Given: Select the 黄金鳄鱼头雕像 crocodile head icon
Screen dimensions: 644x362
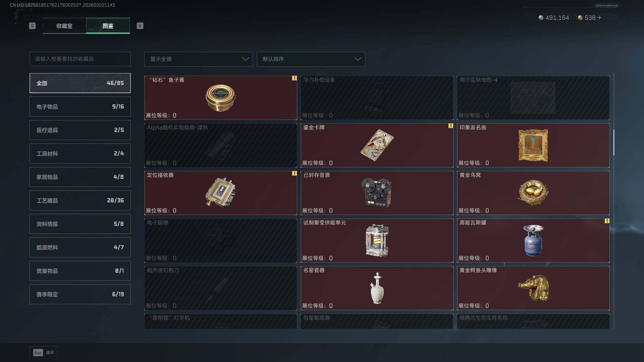Looking at the screenshot, I should tap(533, 288).
